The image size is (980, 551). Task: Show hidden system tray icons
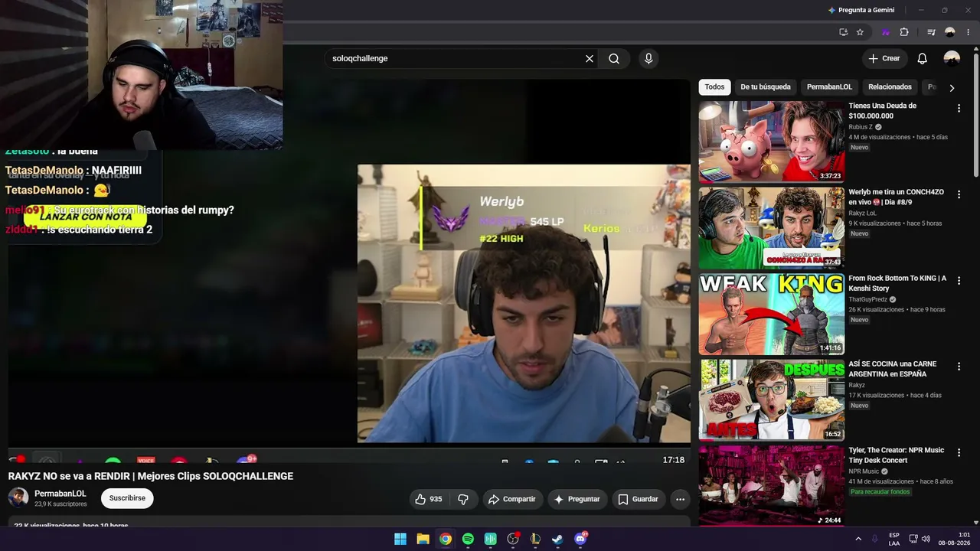click(857, 539)
